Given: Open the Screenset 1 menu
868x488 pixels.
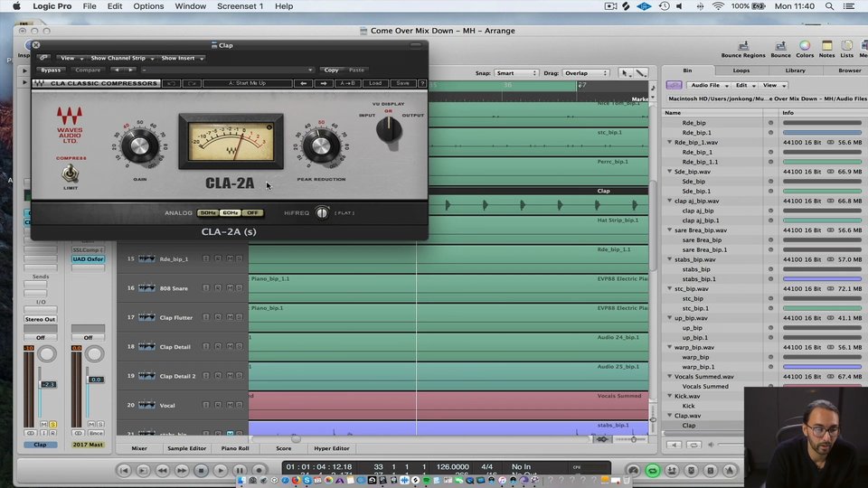Looking at the screenshot, I should [240, 6].
